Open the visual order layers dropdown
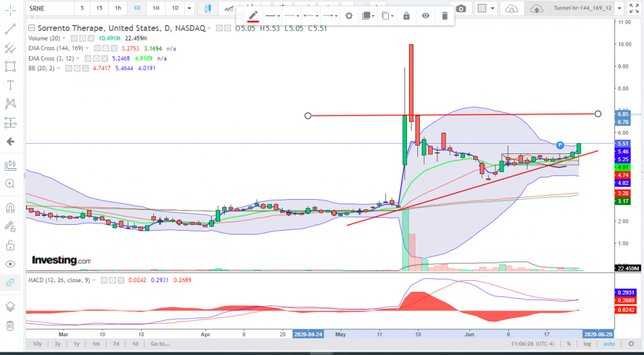644x355 pixels. (x=368, y=16)
